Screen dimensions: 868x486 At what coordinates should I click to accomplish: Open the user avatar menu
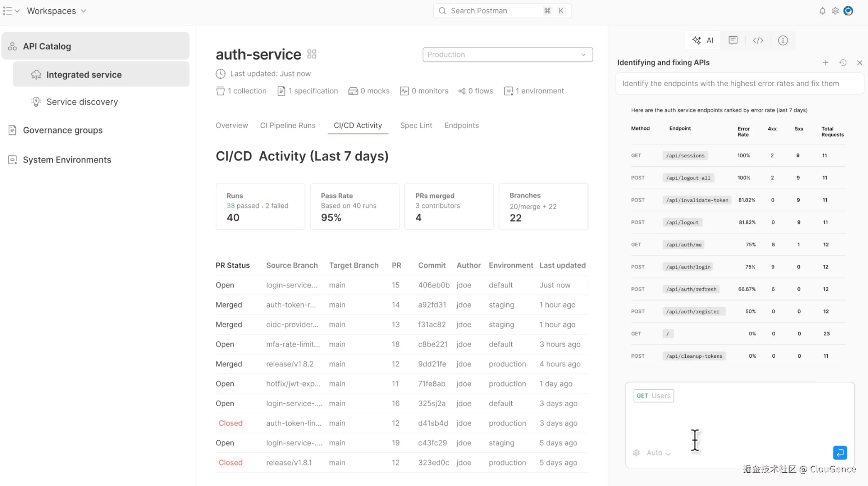[848, 11]
